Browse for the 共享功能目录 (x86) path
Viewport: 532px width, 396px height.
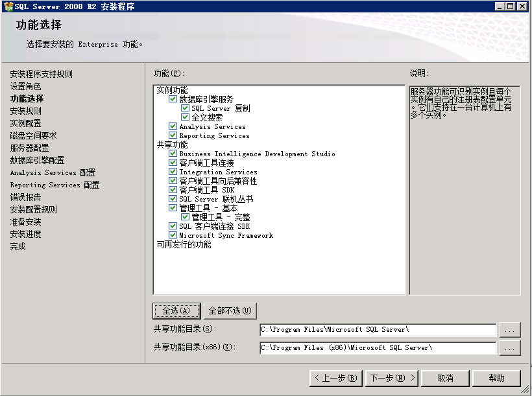tap(510, 348)
